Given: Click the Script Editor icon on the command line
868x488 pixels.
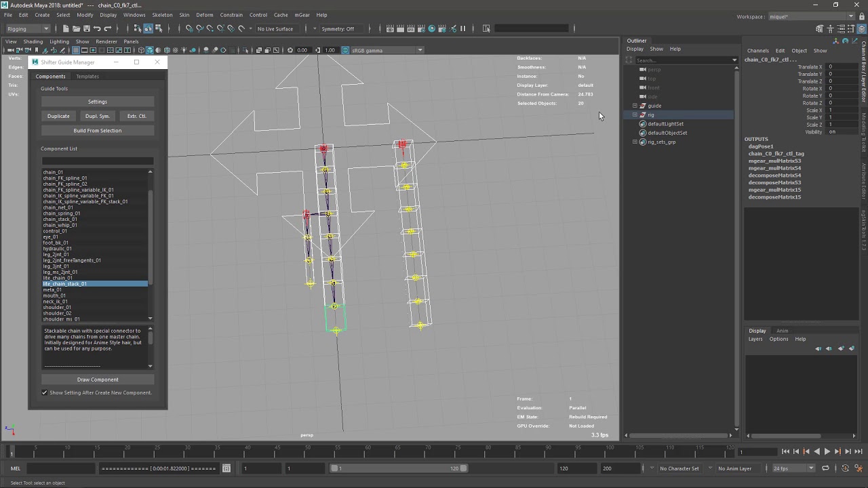Looking at the screenshot, I should 226,468.
